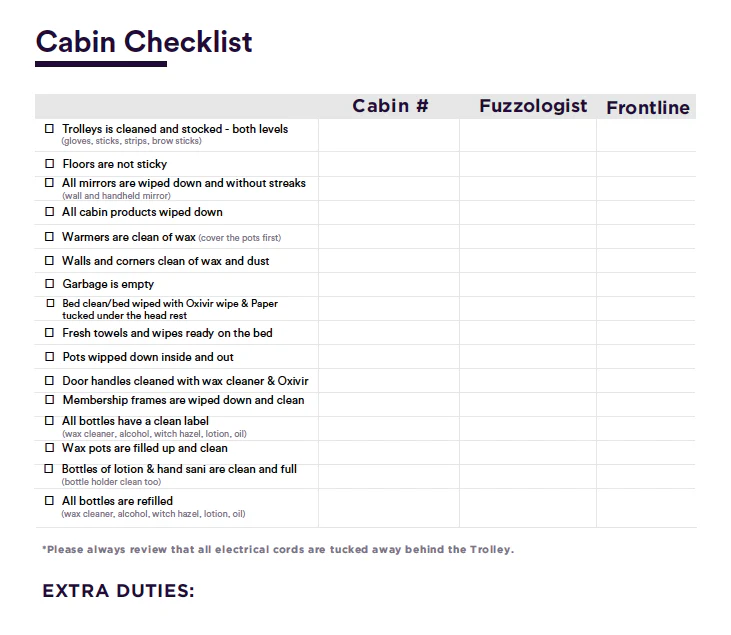Check 'Pots wipped down inside and out' box
Viewport: 731px width, 635px height.
50,357
